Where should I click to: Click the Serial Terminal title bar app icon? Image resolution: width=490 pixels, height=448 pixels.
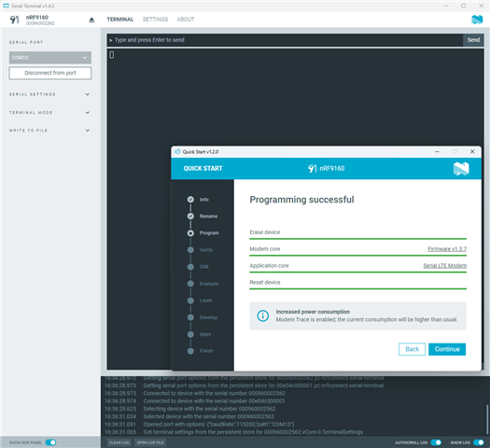coord(6,6)
